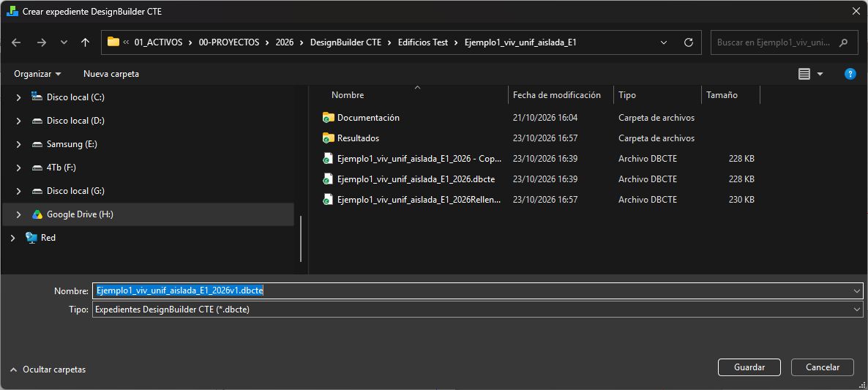Expand Disco local (G:) tree node
This screenshot has height=390, width=868.
pos(18,191)
